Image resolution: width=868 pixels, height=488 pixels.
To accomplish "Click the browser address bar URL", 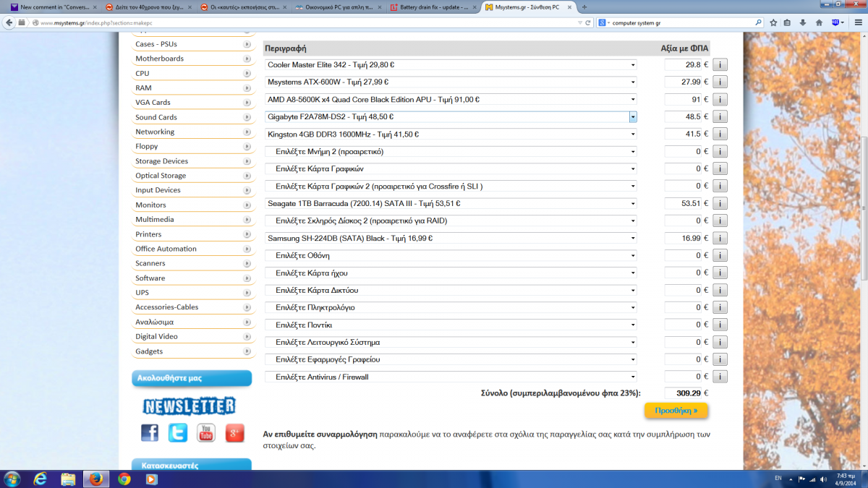I will [x=304, y=22].
